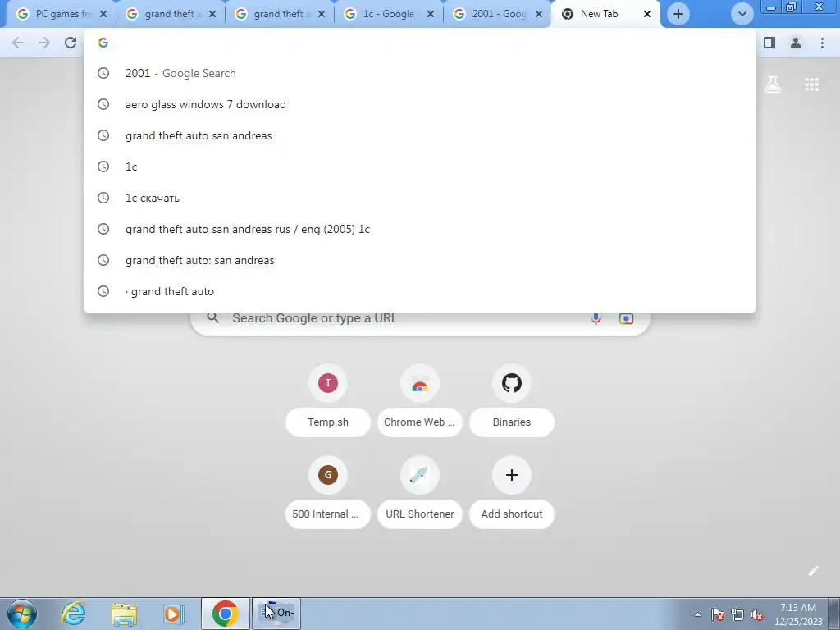Select the · grand theft auto suggestion
840x630 pixels.
419,291
